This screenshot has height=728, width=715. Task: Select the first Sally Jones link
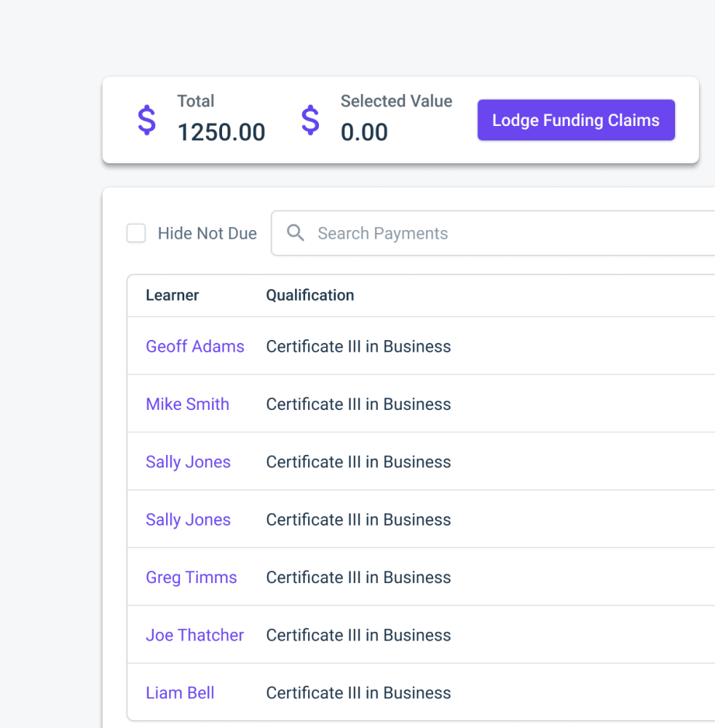[188, 462]
